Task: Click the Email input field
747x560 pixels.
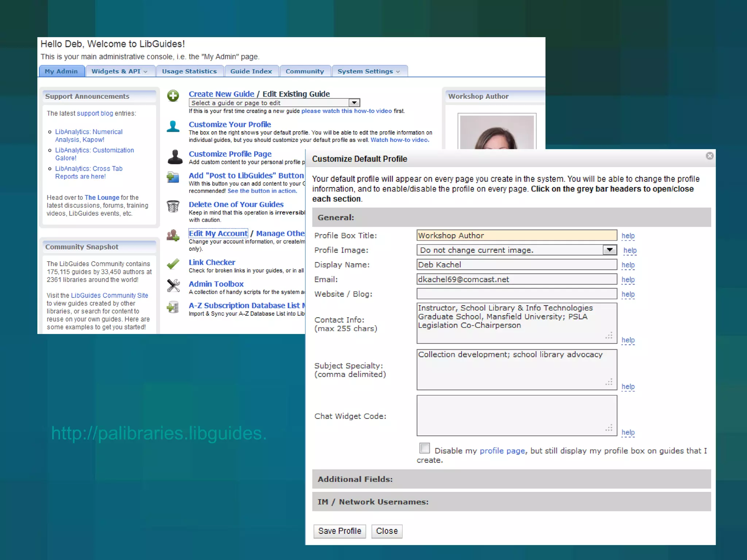Action: coord(517,279)
